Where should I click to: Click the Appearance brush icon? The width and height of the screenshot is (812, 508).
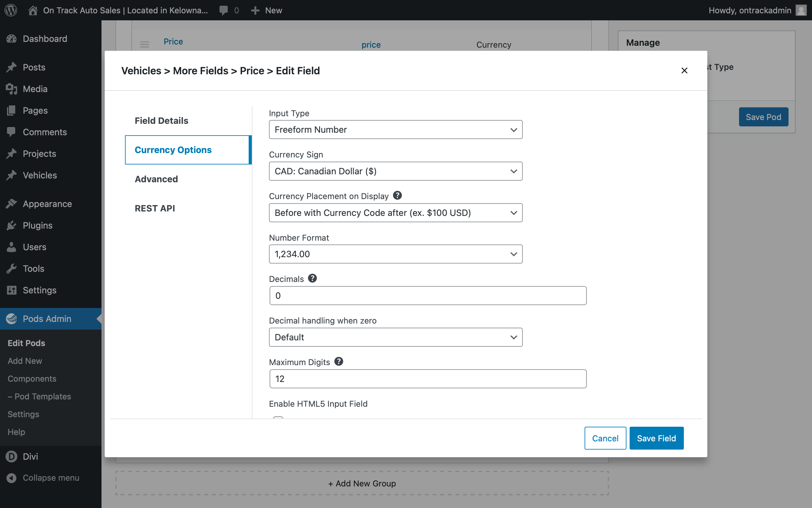point(11,204)
